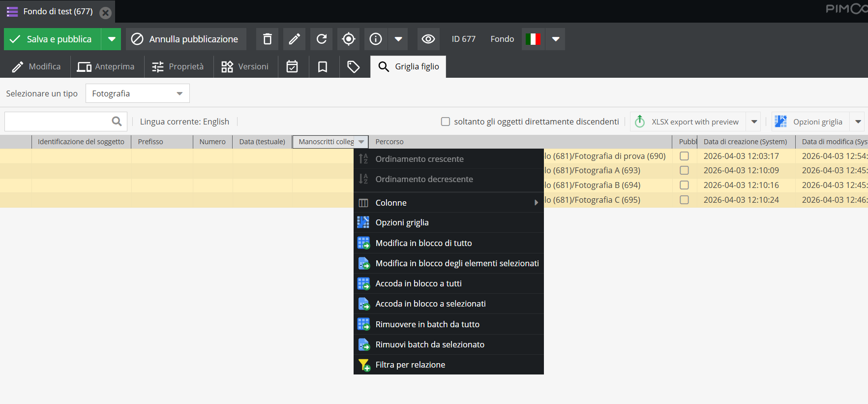Click the pencil rename icon
868x404 pixels.
pyautogui.click(x=294, y=39)
